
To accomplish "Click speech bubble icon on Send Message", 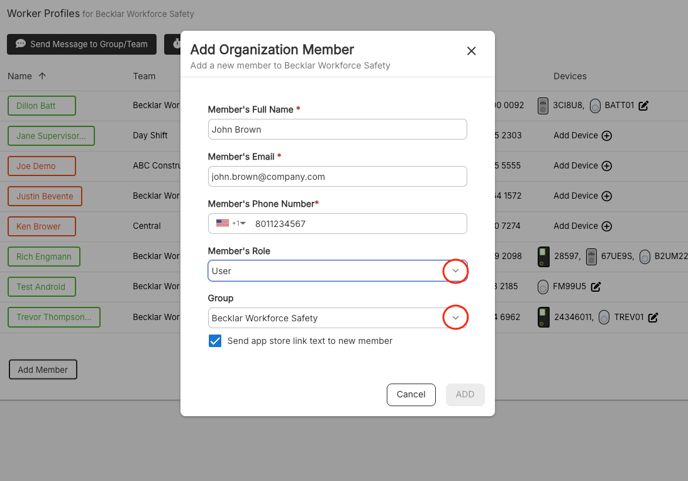I will pyautogui.click(x=21, y=44).
